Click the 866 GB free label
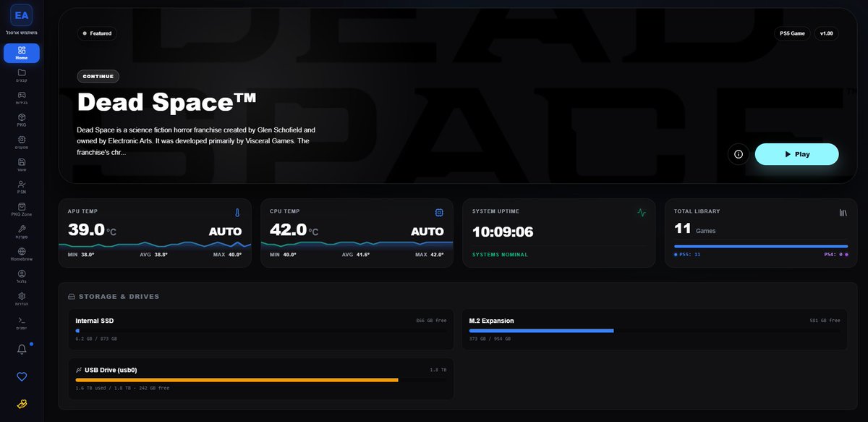This screenshot has width=868, height=422. tap(431, 321)
